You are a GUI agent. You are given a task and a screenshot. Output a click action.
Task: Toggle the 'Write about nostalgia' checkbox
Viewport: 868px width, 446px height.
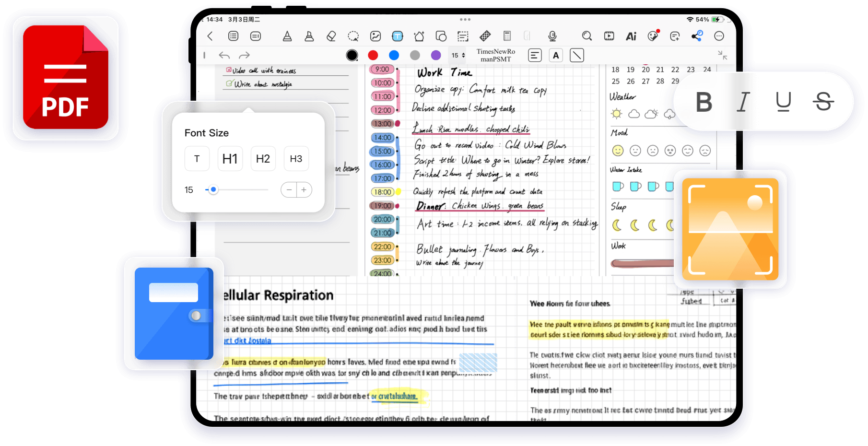tap(230, 83)
